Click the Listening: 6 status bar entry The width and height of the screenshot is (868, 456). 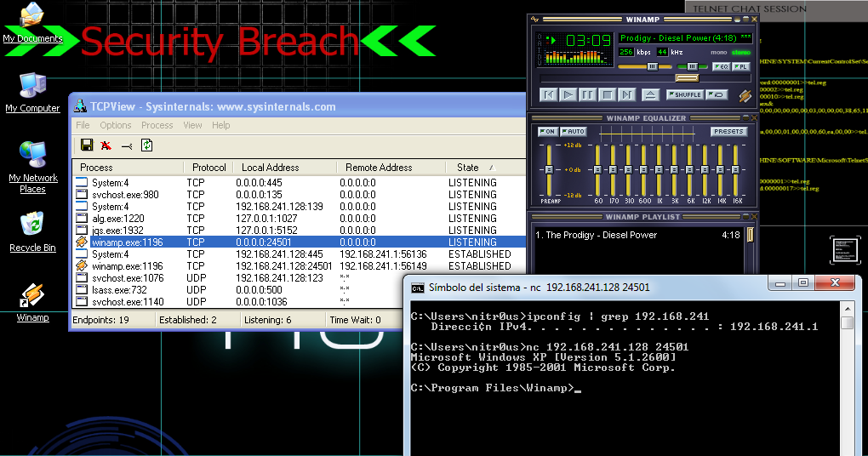click(268, 320)
